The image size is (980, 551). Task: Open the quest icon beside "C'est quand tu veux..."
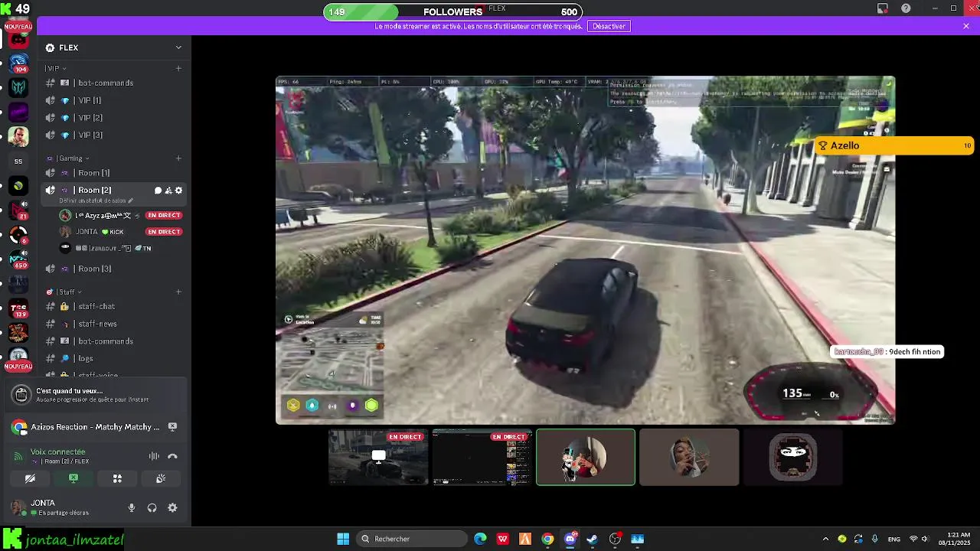pos(21,395)
